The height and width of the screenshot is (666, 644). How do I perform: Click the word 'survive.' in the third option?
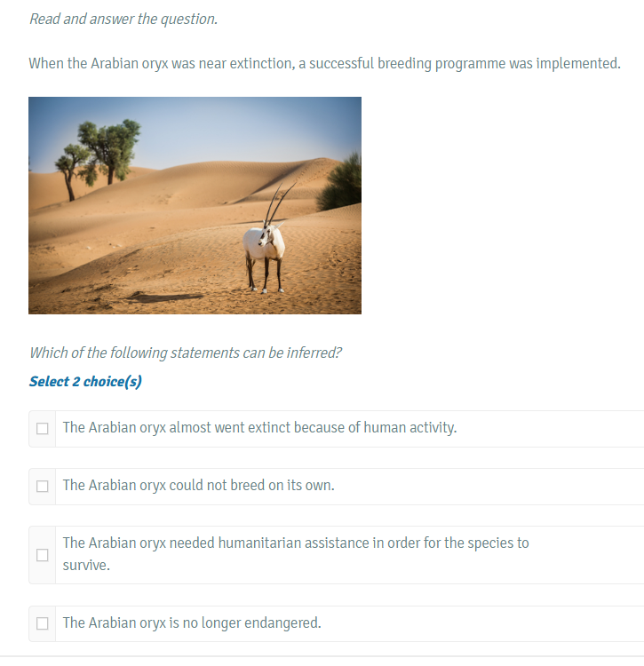(86, 566)
